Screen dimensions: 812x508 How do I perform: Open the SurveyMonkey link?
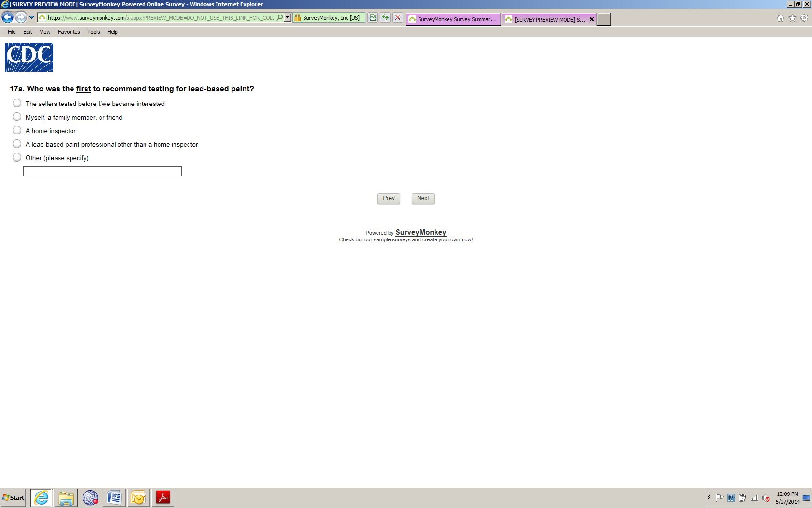click(421, 232)
